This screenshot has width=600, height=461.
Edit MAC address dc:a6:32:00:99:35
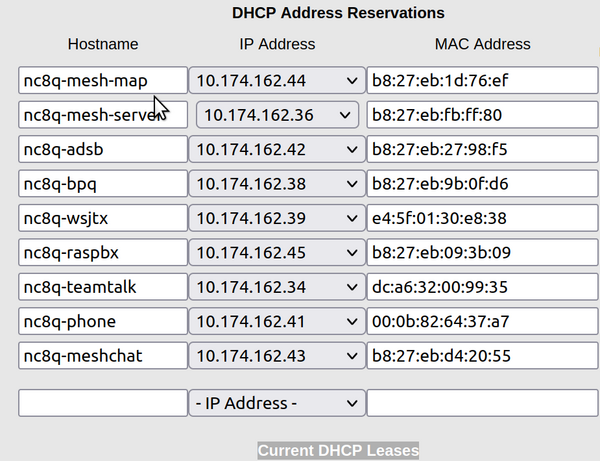tap(483, 287)
